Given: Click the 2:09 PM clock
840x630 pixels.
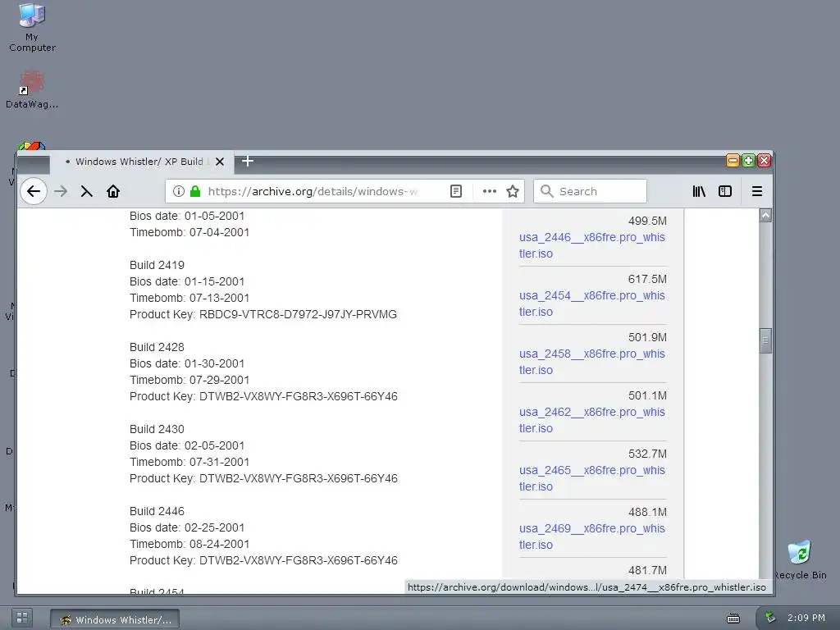Looking at the screenshot, I should point(806,618).
